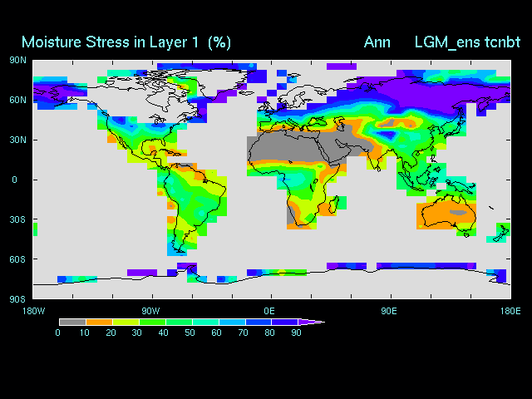
Task: Select the '180E' longitude axis label
Action: [510, 311]
